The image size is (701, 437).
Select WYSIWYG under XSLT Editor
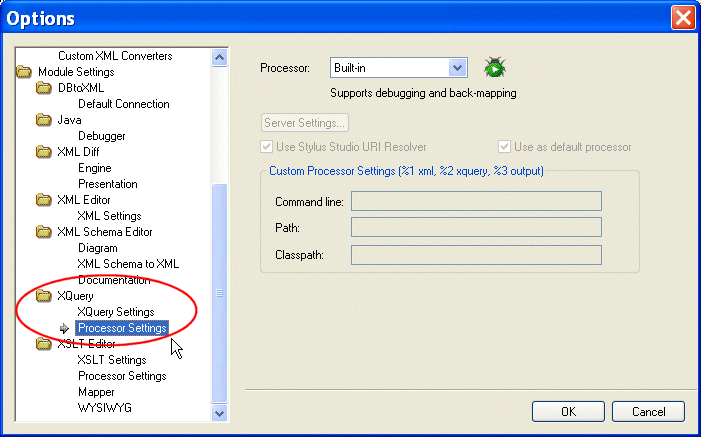tap(104, 408)
